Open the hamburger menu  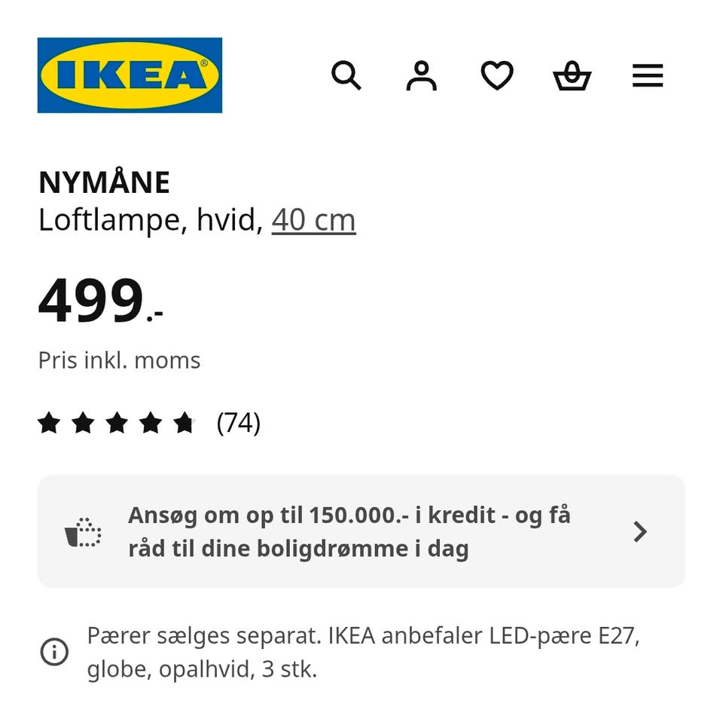point(648,75)
